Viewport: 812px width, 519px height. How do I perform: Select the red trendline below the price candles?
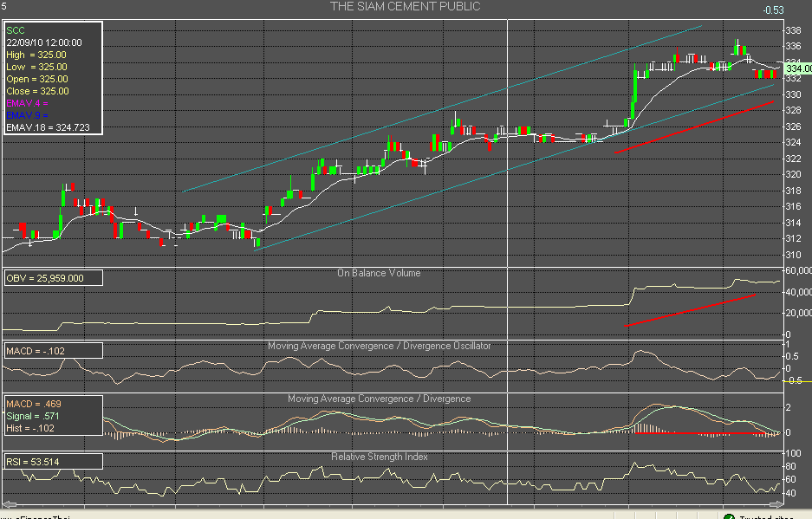pos(694,127)
